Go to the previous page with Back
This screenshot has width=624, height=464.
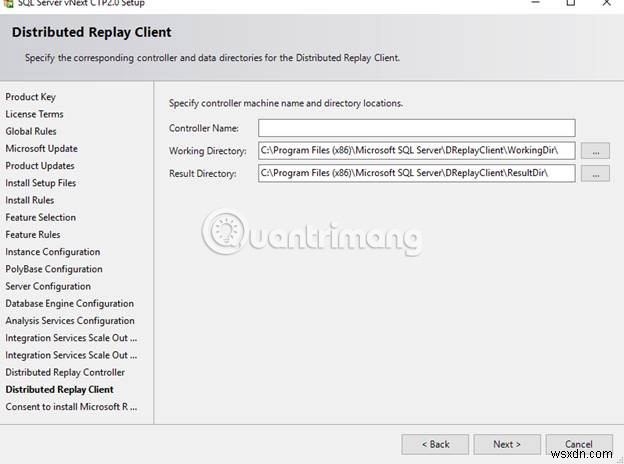(x=435, y=444)
